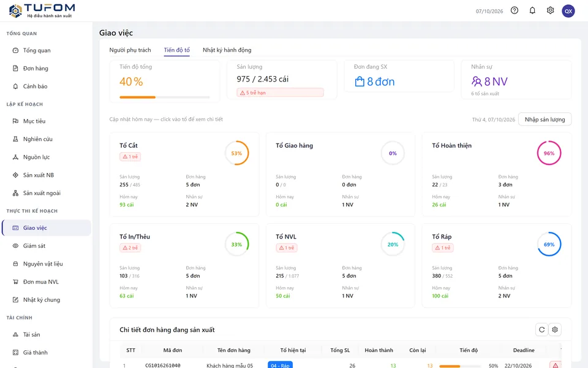Click the 2 trễ badge on Tổ In/Thêu
The image size is (588, 368).
130,248
